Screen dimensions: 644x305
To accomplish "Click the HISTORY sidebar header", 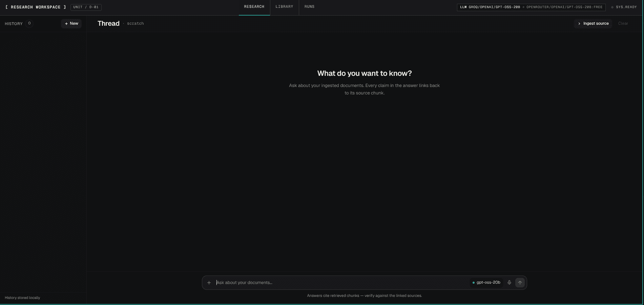I will [14, 24].
